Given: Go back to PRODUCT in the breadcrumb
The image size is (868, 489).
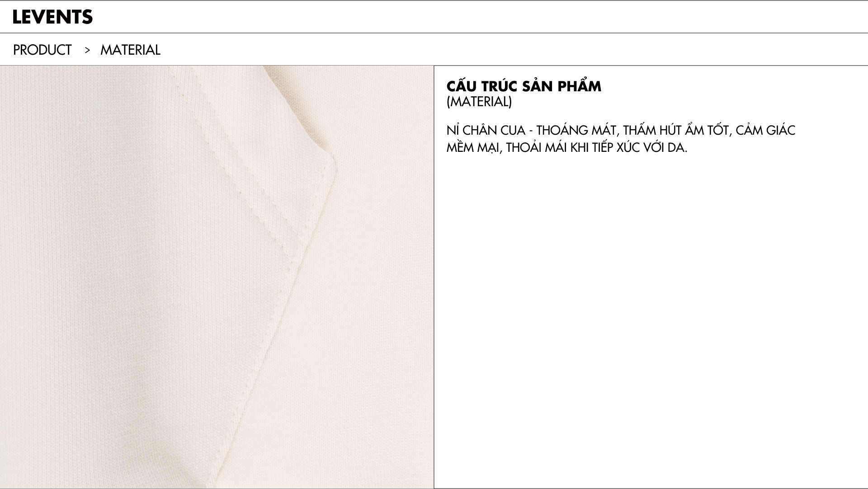Looking at the screenshot, I should 42,50.
